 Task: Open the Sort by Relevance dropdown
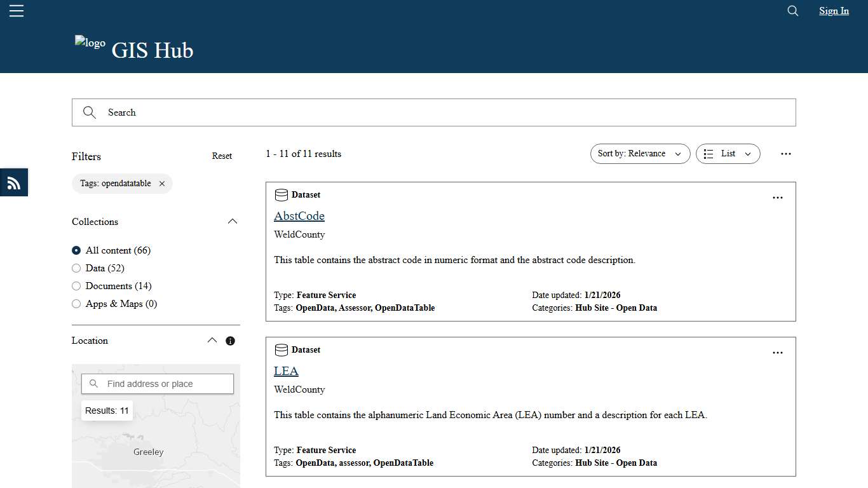pyautogui.click(x=640, y=153)
